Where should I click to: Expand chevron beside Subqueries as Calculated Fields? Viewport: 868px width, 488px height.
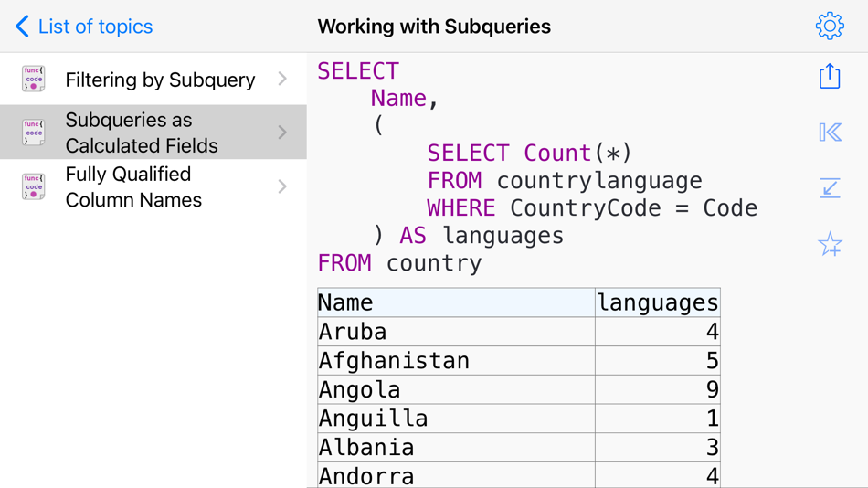tap(282, 133)
